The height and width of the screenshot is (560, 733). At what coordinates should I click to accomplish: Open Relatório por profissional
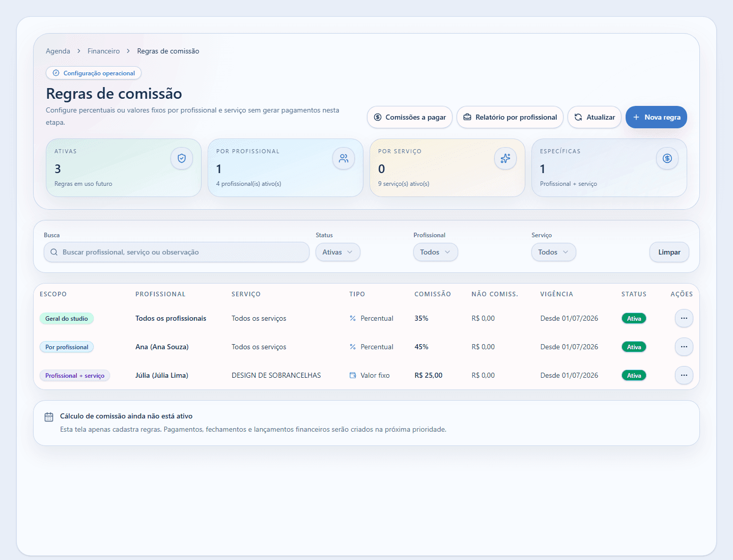point(510,117)
